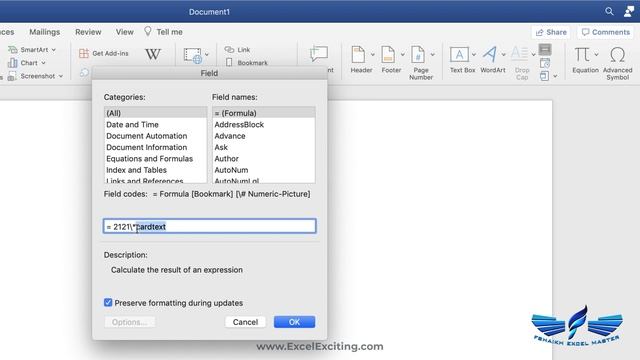Insert an Equation
Screen dimensions: 640x360
[x=585, y=60]
